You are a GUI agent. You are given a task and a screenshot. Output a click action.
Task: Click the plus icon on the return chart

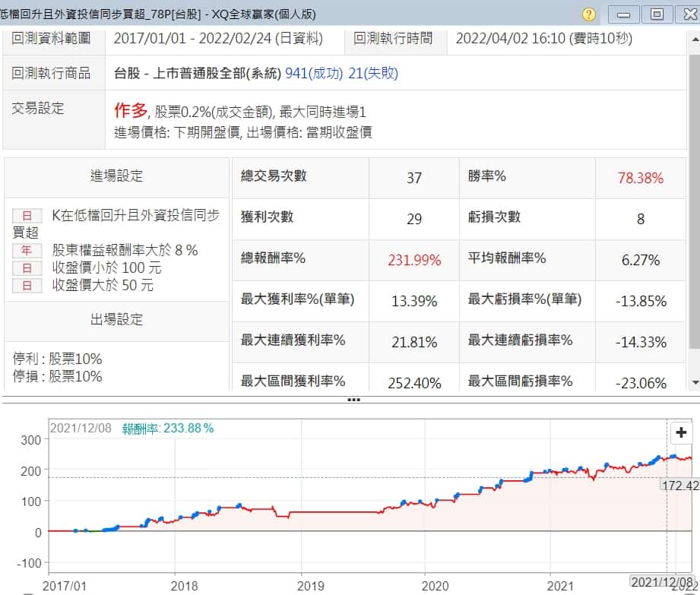tap(682, 432)
